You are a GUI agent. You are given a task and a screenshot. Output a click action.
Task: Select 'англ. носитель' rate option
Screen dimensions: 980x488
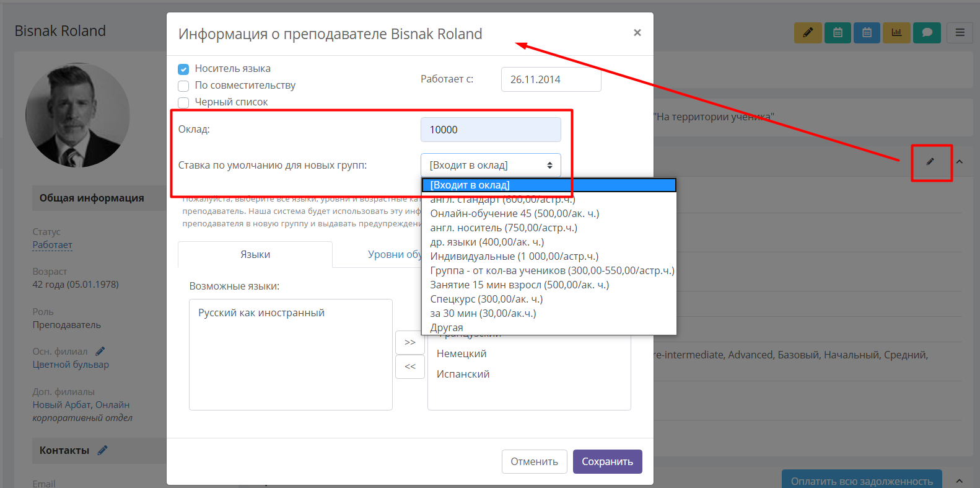(x=549, y=228)
